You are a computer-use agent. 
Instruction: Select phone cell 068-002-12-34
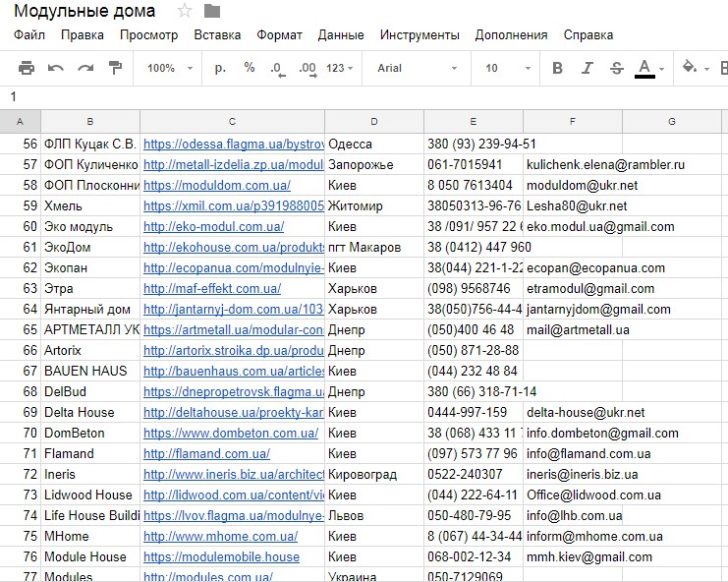(474, 556)
